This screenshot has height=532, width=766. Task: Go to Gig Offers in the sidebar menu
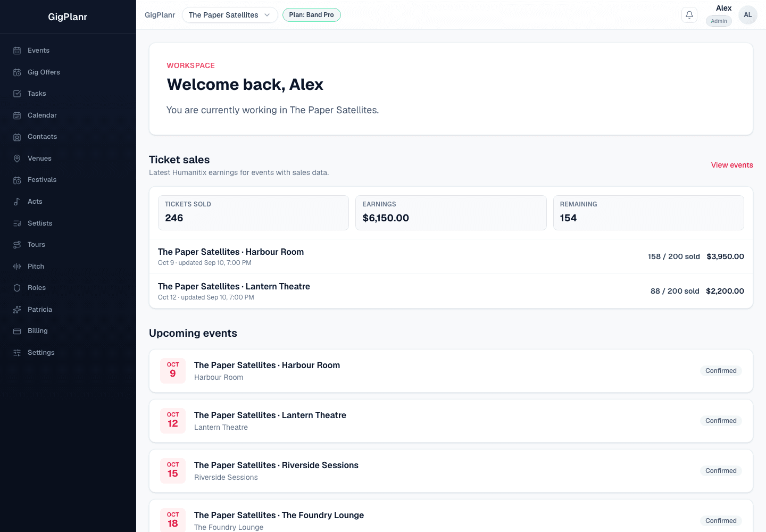[68, 72]
